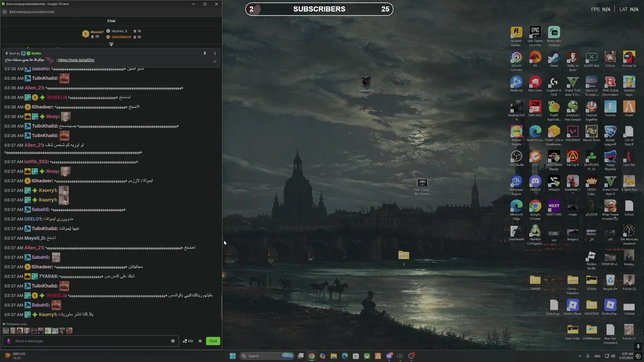Open Task View on the taskbar
Viewport: 644px width, 362px height.
[x=300, y=356]
